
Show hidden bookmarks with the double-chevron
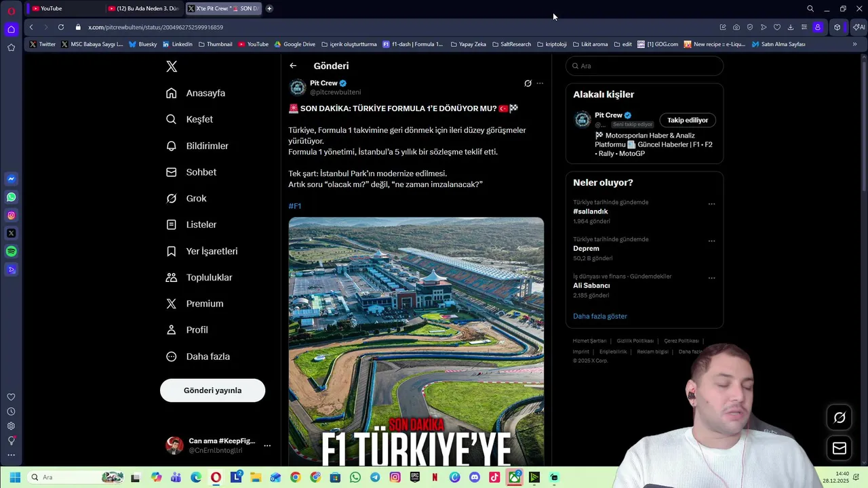point(854,44)
